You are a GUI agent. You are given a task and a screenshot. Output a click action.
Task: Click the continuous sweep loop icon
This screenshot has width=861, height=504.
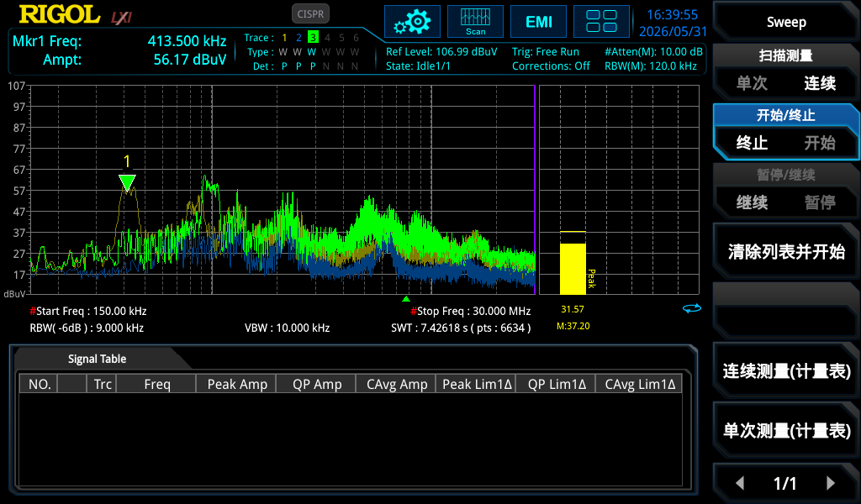pos(692,309)
